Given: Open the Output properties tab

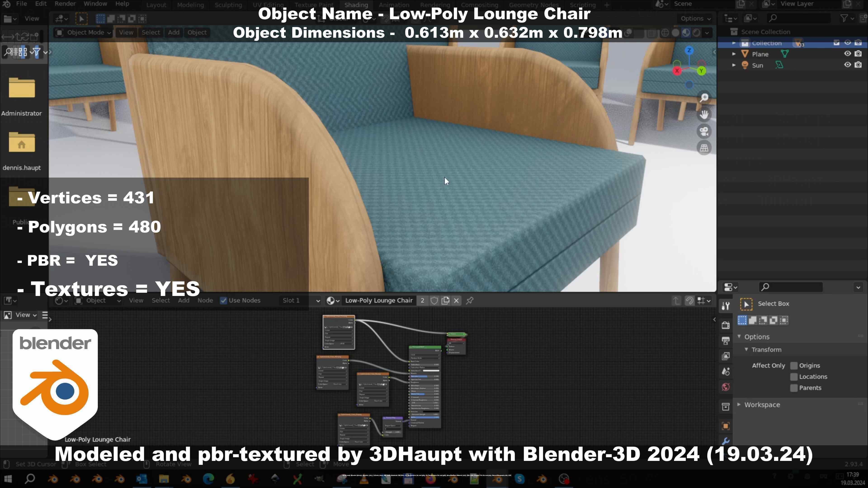Looking at the screenshot, I should click(x=725, y=340).
